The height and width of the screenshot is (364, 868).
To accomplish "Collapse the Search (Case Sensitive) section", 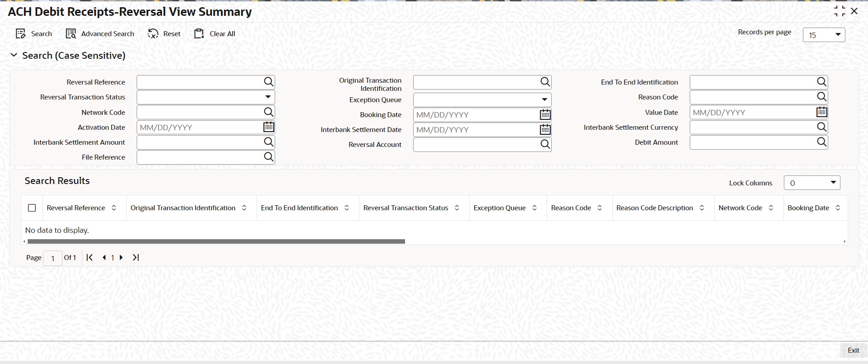I will coord(14,55).
